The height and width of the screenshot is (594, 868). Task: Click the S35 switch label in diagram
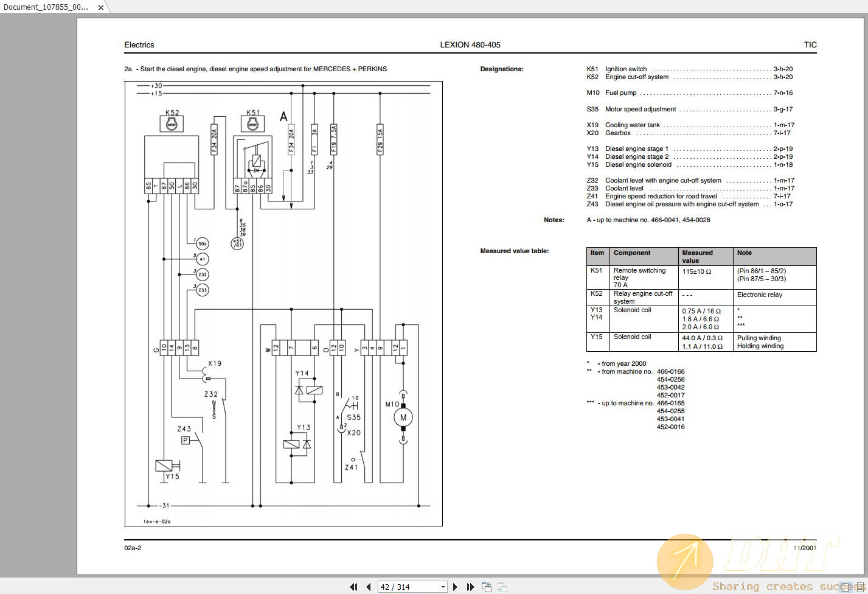point(353,418)
